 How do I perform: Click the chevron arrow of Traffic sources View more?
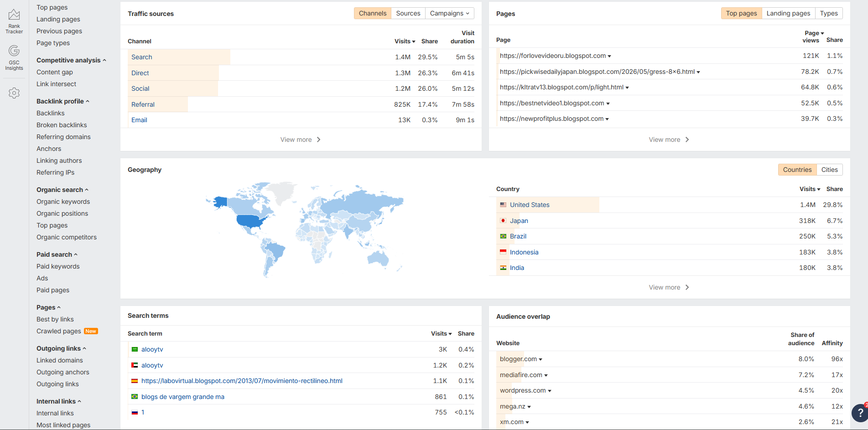click(318, 140)
